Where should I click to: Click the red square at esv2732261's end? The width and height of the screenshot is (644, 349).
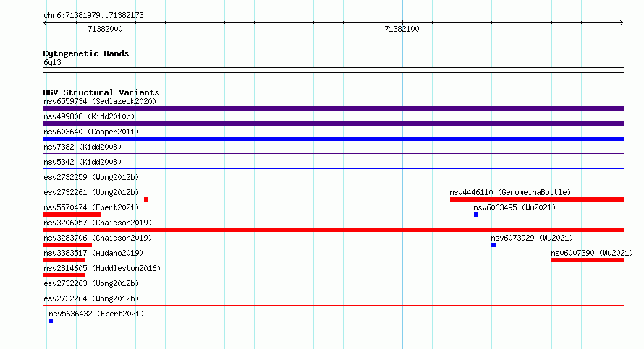(x=146, y=199)
